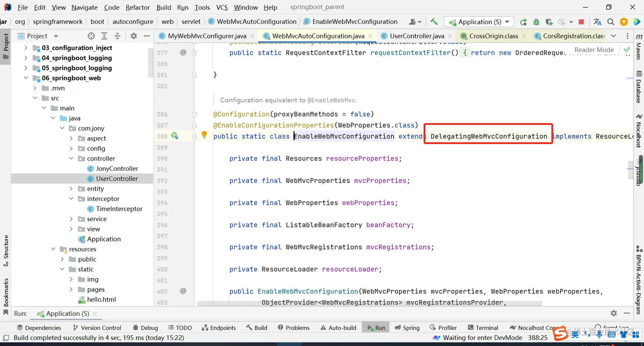Open the Terminal tool window
Viewport: 644px width, 346px height.
click(483, 328)
